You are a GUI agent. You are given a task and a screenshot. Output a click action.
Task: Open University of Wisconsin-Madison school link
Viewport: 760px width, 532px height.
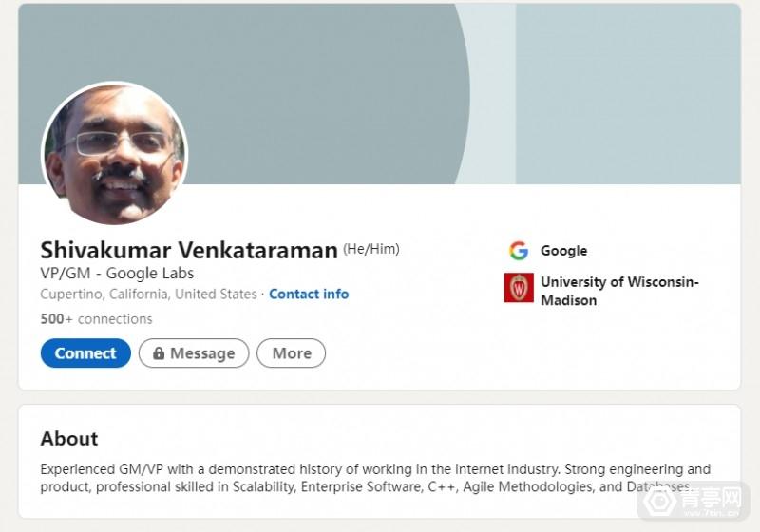[619, 291]
